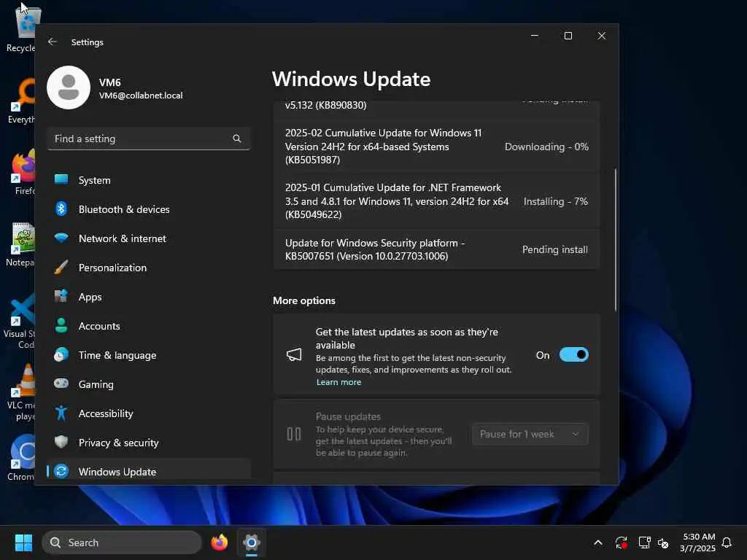
Task: Click the More options heading
Action: tap(304, 300)
